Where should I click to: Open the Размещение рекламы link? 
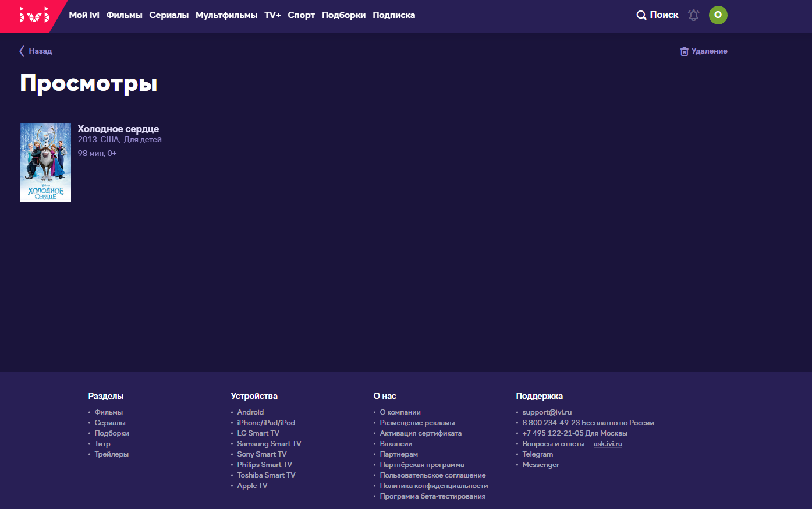point(417,423)
